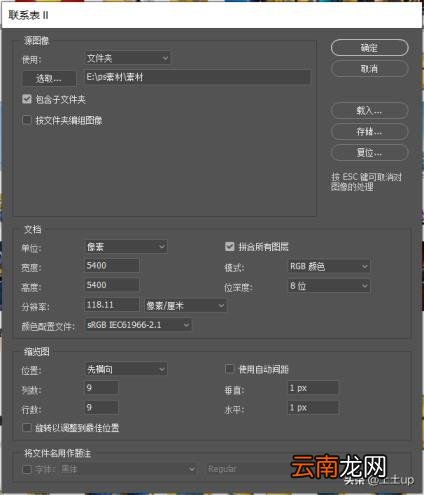Uncheck the 拼合所有图层 checkbox

point(230,246)
